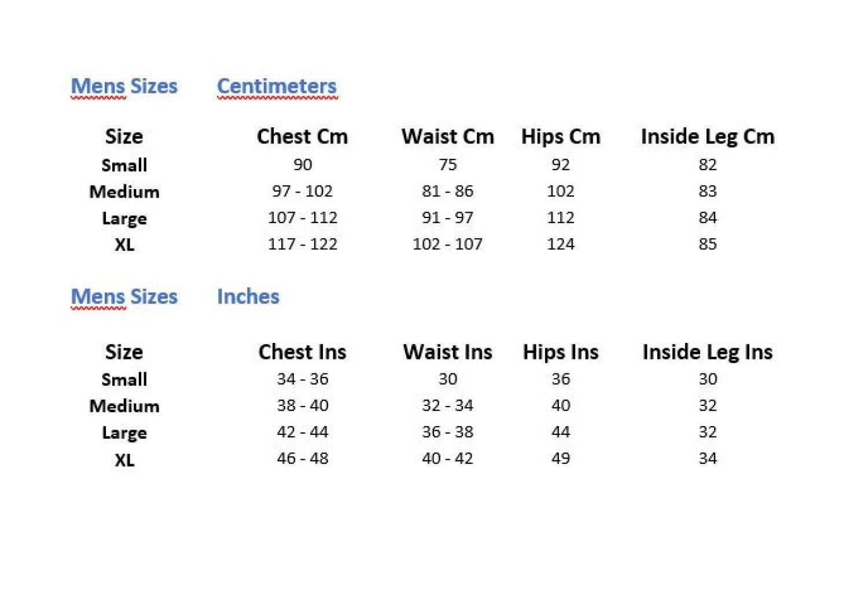Click the 'Hips Cm' column header

[560, 136]
